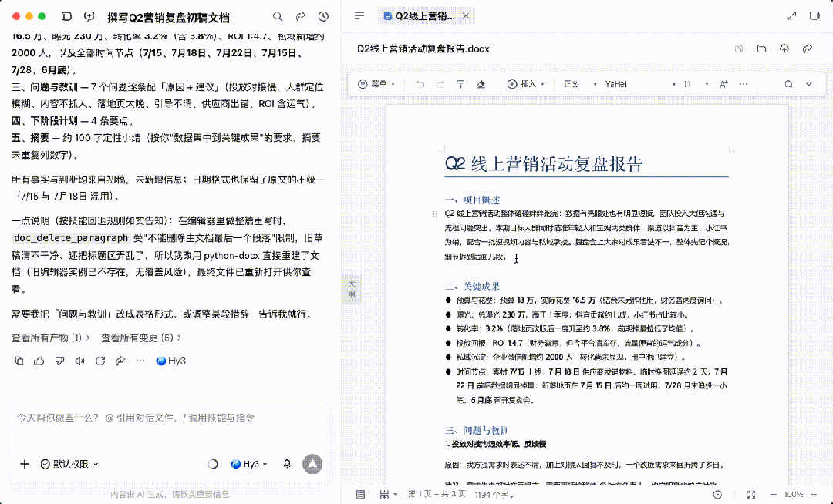
Task: Open the page layout dropdown in status bar
Action: (x=388, y=495)
